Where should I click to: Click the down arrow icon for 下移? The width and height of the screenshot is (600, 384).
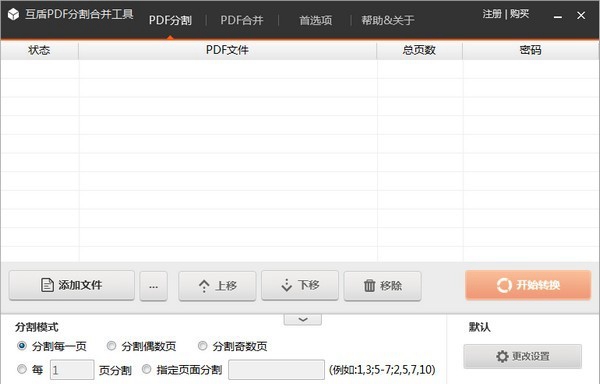coord(287,285)
